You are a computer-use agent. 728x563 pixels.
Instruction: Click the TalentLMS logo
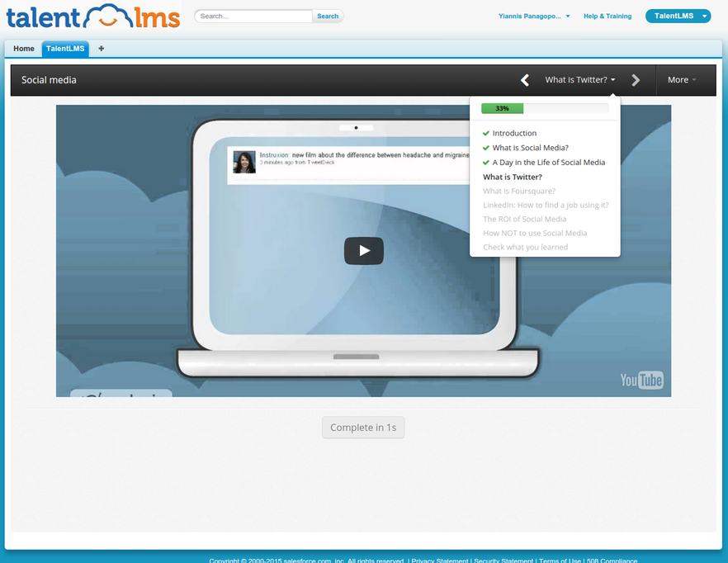click(92, 17)
